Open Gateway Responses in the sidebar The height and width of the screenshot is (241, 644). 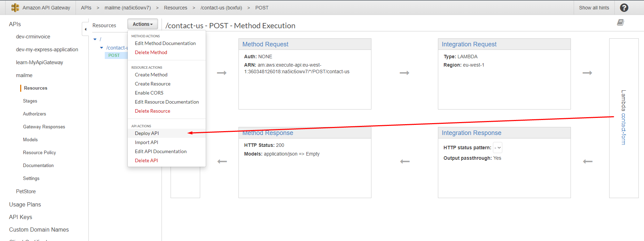[x=44, y=127]
